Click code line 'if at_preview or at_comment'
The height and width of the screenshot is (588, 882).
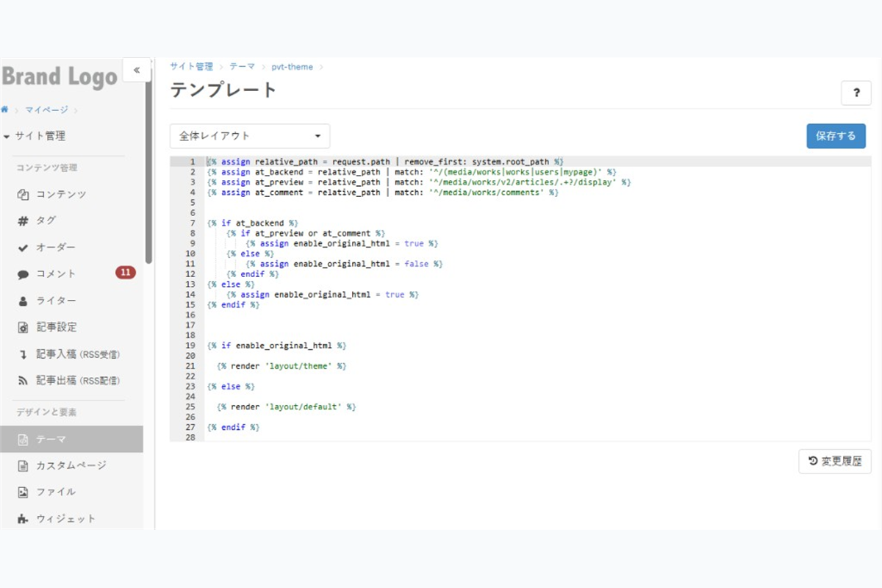click(306, 233)
